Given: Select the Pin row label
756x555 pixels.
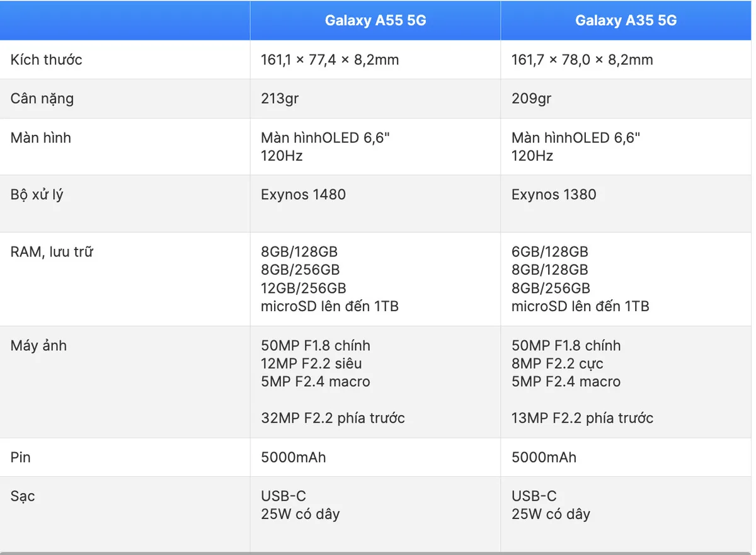Looking at the screenshot, I should (x=21, y=457).
